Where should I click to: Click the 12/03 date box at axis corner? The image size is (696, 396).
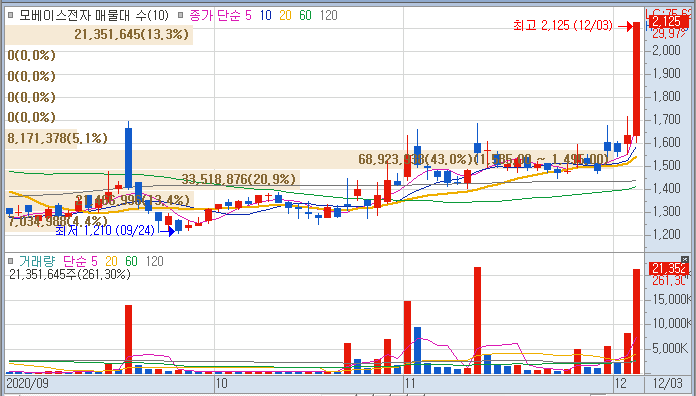(668, 383)
